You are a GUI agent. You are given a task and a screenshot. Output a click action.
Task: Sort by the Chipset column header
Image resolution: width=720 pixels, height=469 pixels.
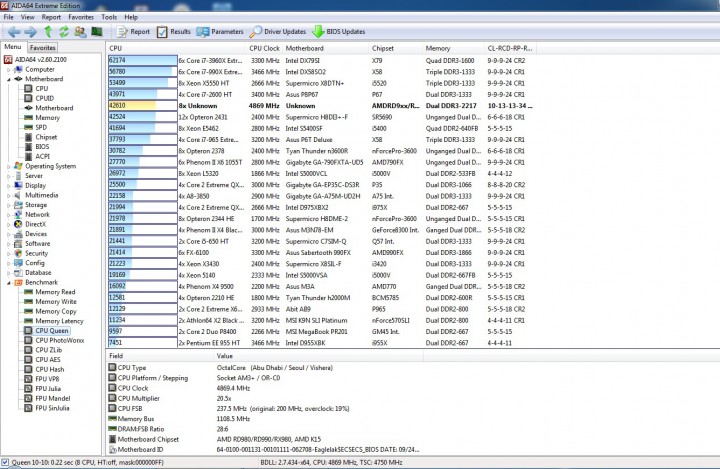click(395, 48)
